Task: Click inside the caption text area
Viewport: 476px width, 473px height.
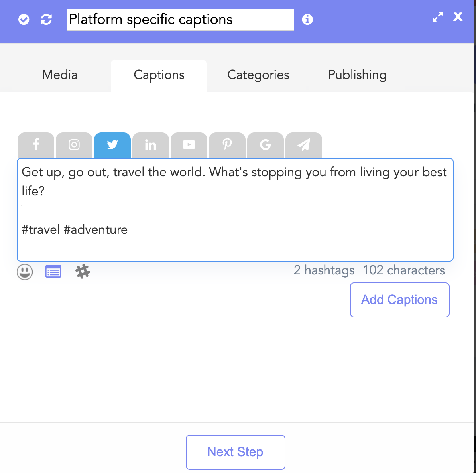Action: [235, 210]
